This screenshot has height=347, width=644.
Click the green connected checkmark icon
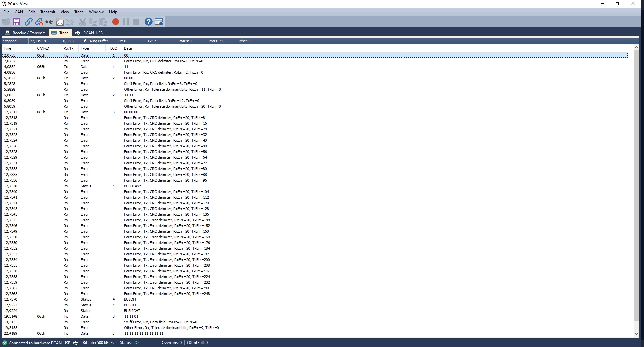click(5, 343)
